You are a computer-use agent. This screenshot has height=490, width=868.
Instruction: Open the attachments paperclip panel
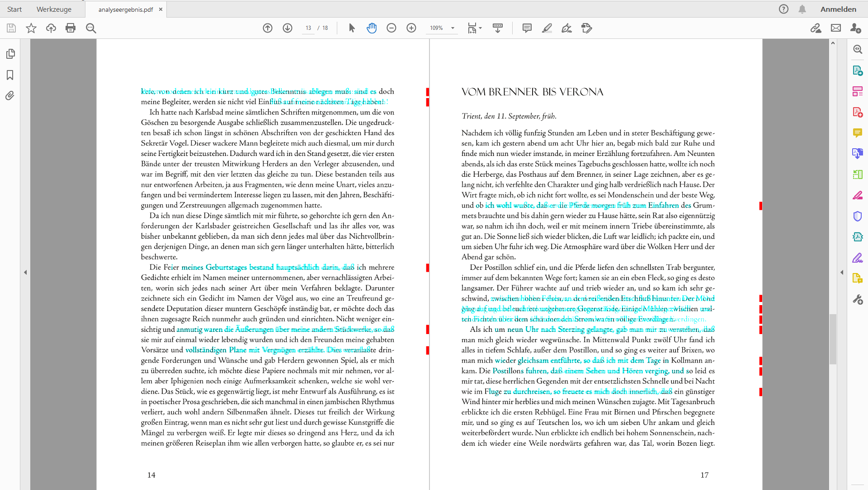pos(9,95)
